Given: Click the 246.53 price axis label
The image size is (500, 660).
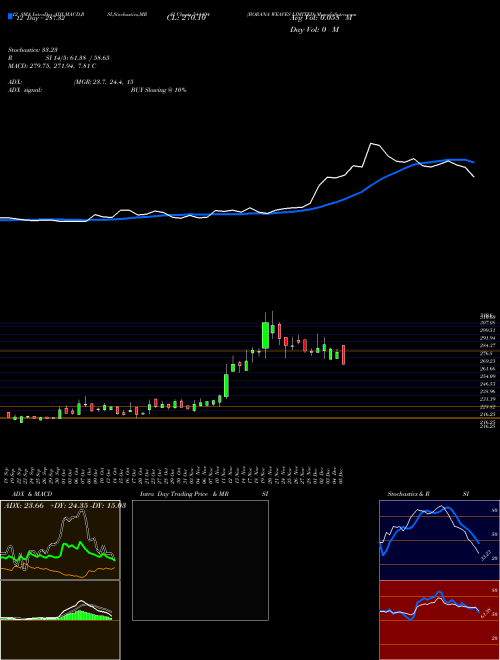Looking at the screenshot, I should pos(488,384).
